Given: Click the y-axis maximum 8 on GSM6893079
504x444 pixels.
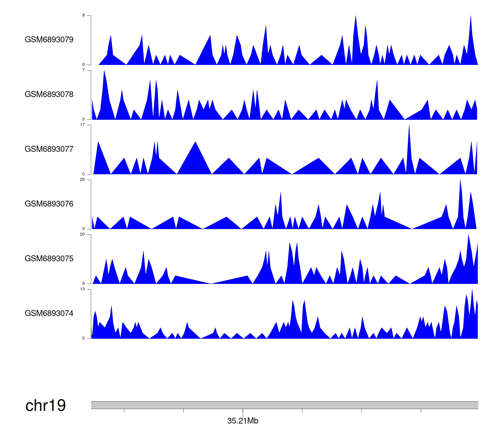Looking at the screenshot, I should pyautogui.click(x=84, y=15).
